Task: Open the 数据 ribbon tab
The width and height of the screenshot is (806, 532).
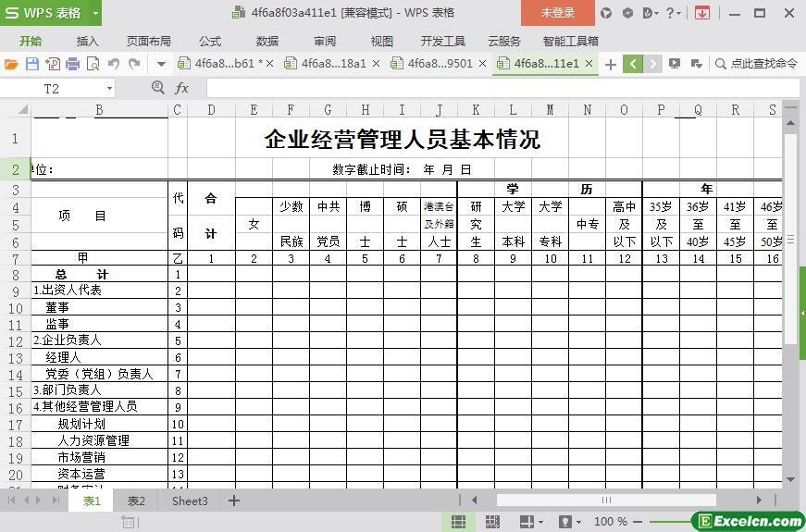Action: pyautogui.click(x=267, y=41)
